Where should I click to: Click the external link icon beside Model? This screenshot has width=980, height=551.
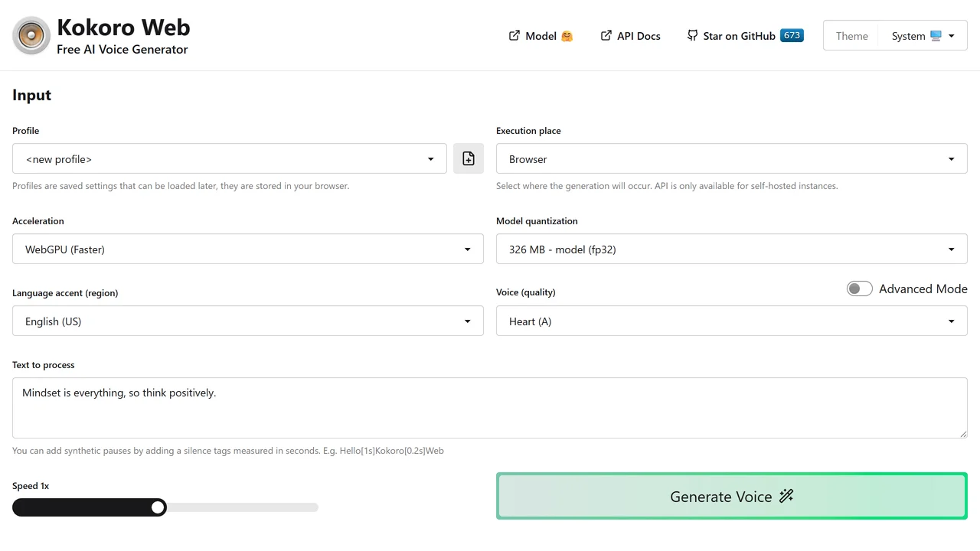[514, 35]
